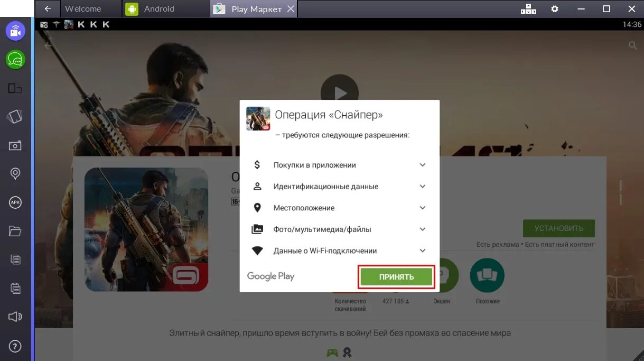Click the back arrow in the title bar
This screenshot has width=644, height=361.
pos(48,9)
